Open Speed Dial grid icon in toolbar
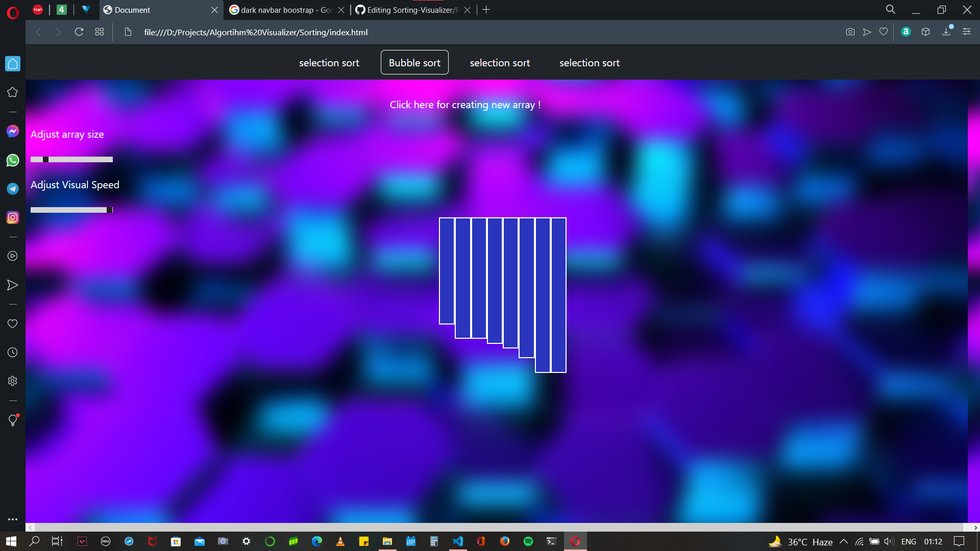This screenshot has width=980, height=551. pyautogui.click(x=100, y=32)
